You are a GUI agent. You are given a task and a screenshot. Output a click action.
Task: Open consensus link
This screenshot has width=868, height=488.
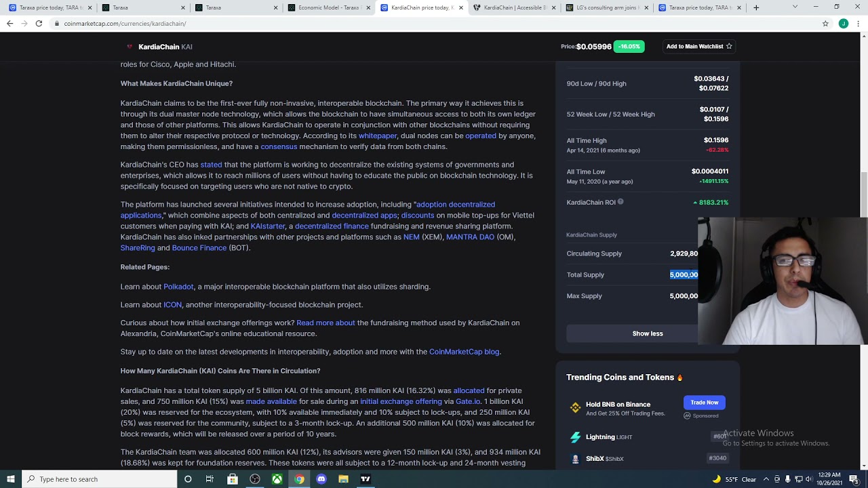point(279,147)
